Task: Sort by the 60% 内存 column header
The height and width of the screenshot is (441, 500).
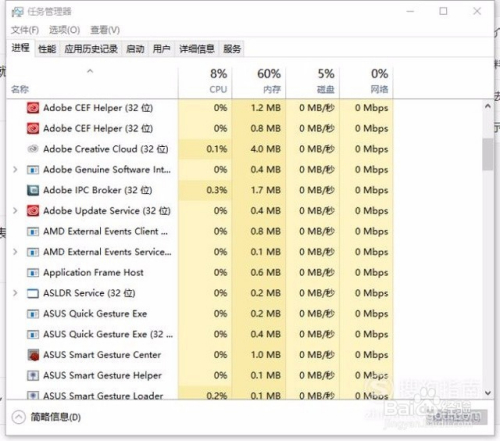Action: coord(259,83)
